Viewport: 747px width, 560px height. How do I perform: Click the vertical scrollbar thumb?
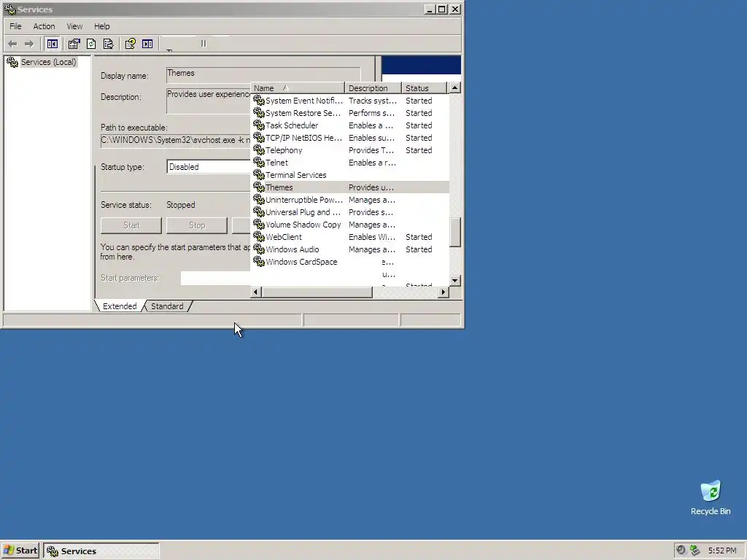tap(455, 232)
